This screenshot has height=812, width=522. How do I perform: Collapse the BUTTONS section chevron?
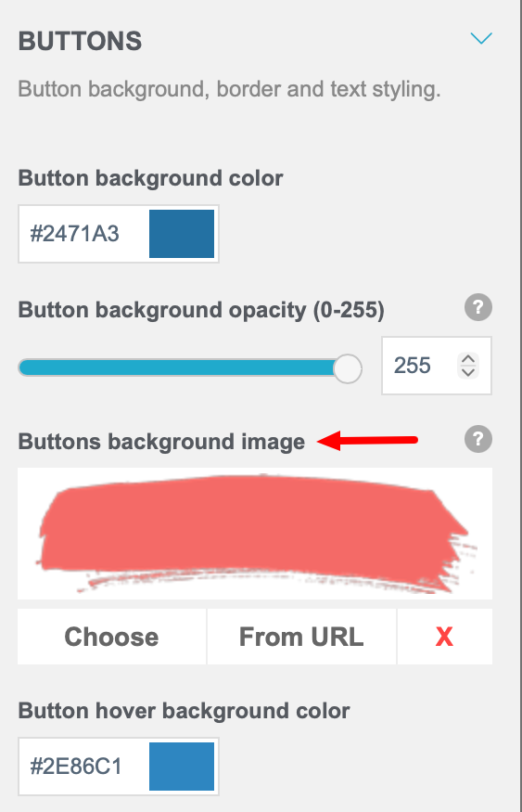pyautogui.click(x=480, y=39)
